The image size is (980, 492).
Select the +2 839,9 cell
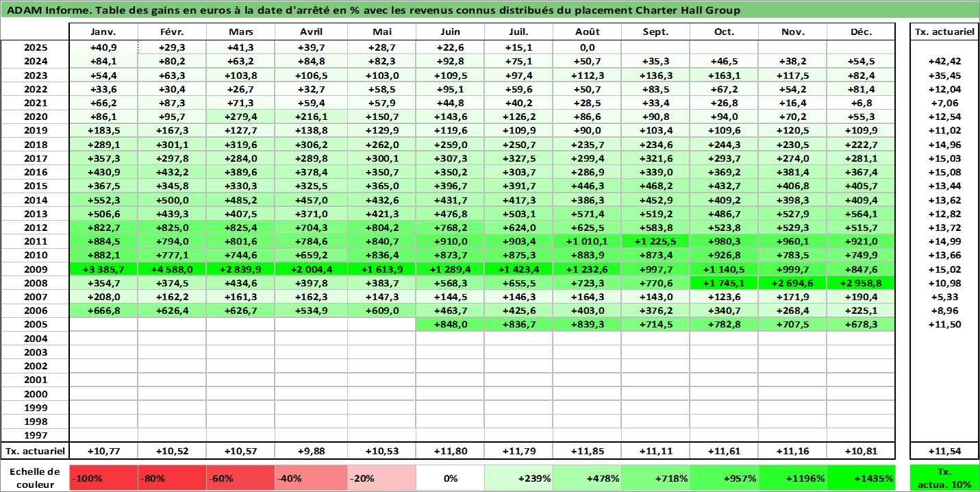(x=241, y=269)
